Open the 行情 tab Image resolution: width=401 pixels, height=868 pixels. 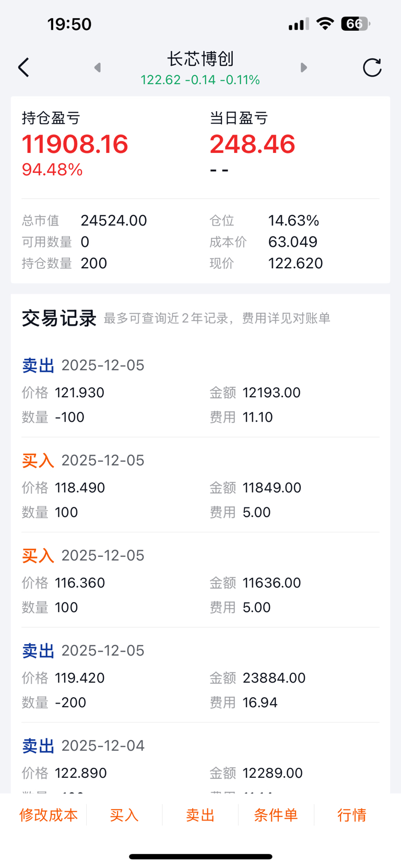(352, 815)
